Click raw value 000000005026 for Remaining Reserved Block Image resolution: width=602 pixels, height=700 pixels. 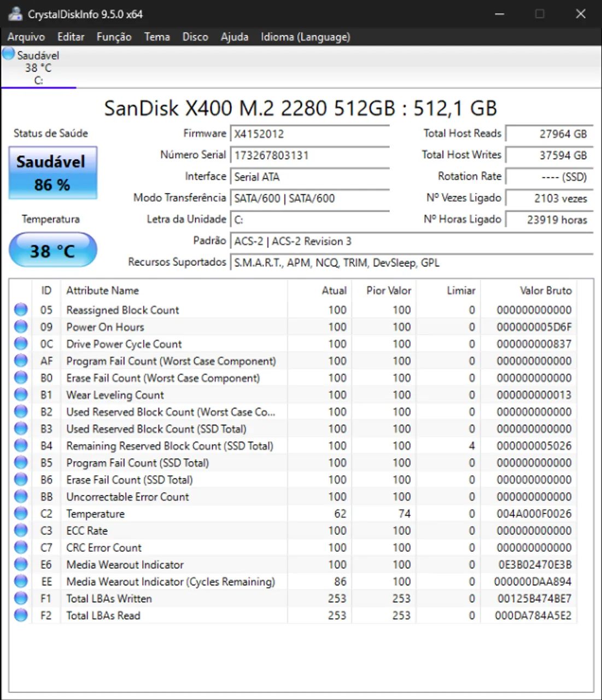click(x=534, y=446)
